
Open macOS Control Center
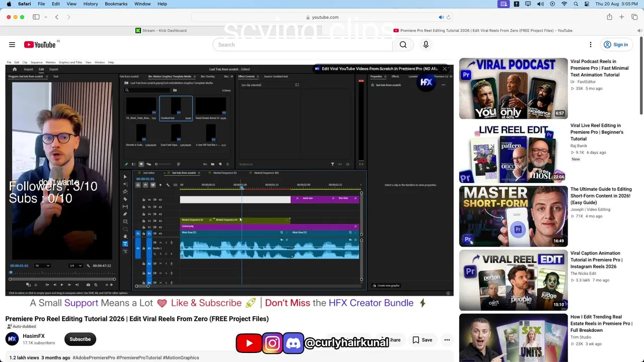[587, 4]
